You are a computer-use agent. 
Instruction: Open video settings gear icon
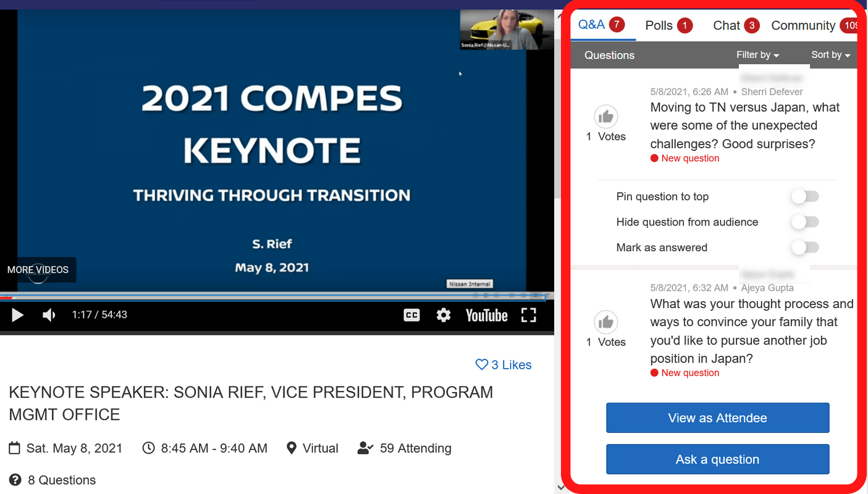[x=443, y=316]
